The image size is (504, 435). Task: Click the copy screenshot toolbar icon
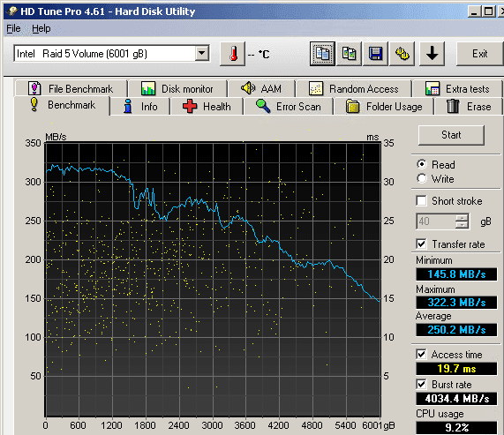[349, 54]
